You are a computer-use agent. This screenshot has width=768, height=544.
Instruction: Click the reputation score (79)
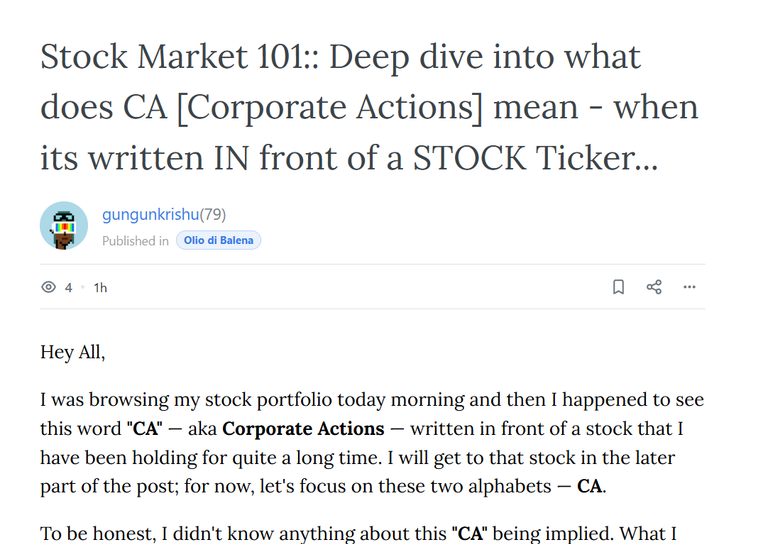213,214
